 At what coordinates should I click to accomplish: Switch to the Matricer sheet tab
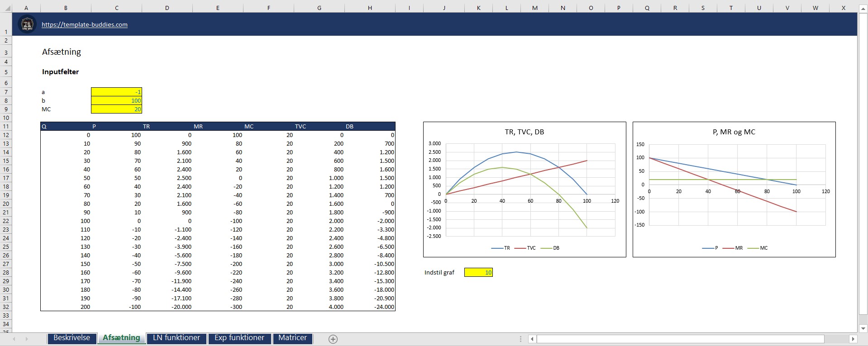coord(292,338)
